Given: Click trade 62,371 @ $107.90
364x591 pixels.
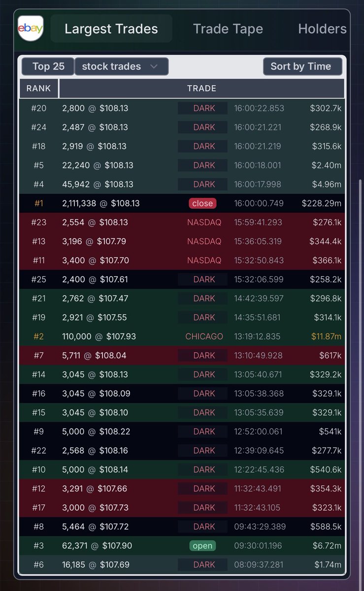Looking at the screenshot, I should [97, 546].
